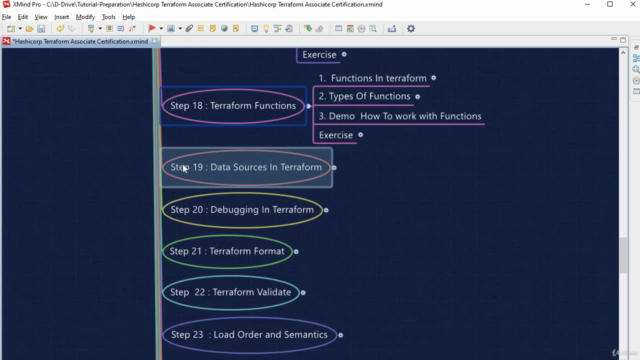Select Step 21 : Terraform Format topic

click(227, 251)
